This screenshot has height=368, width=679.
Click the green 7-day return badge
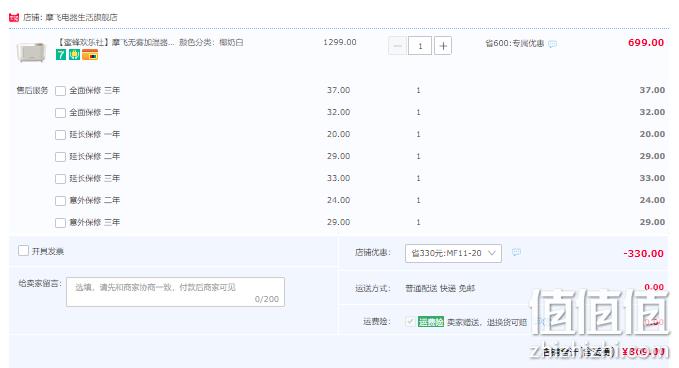(x=61, y=55)
